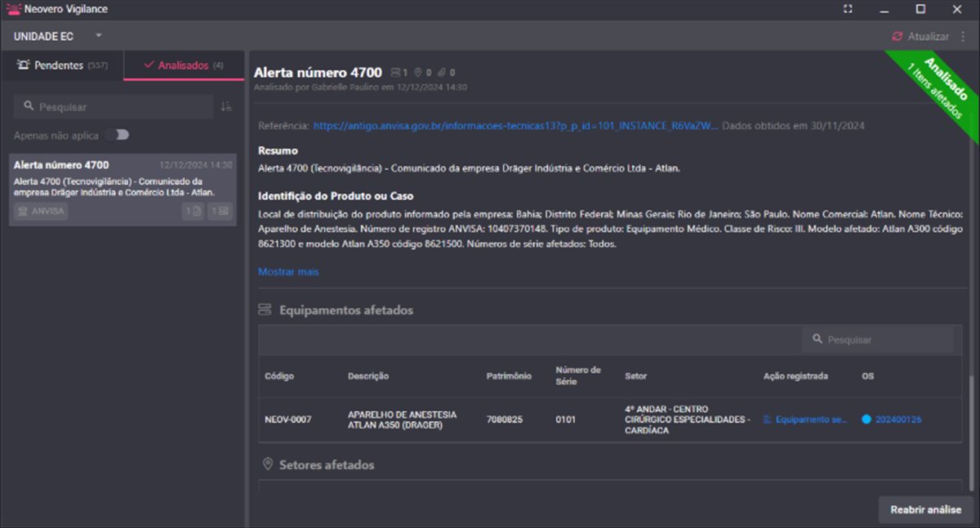Image resolution: width=980 pixels, height=528 pixels.
Task: Open the ANVISA reference link
Action: 516,126
